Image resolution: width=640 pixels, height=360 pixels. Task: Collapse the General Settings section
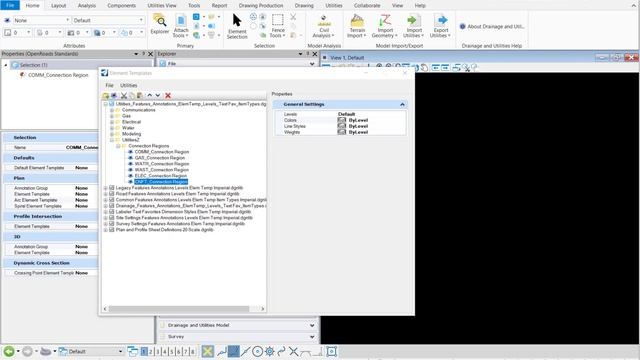pyautogui.click(x=402, y=104)
